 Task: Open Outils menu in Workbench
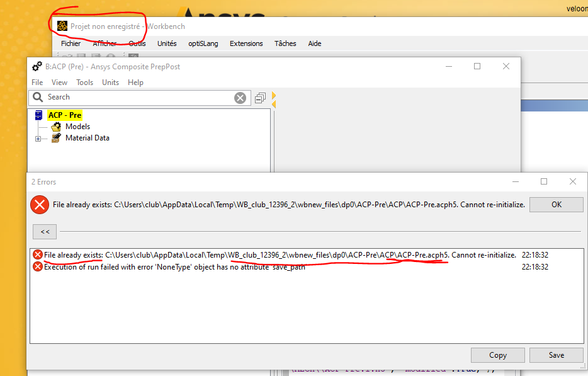tap(137, 43)
